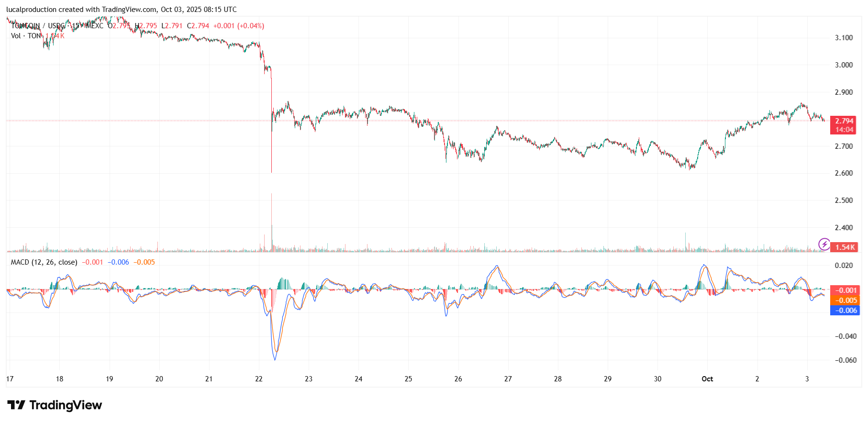The width and height of the screenshot is (868, 423).
Task: Click the red -0.001 MACD histogram label
Action: [x=846, y=290]
